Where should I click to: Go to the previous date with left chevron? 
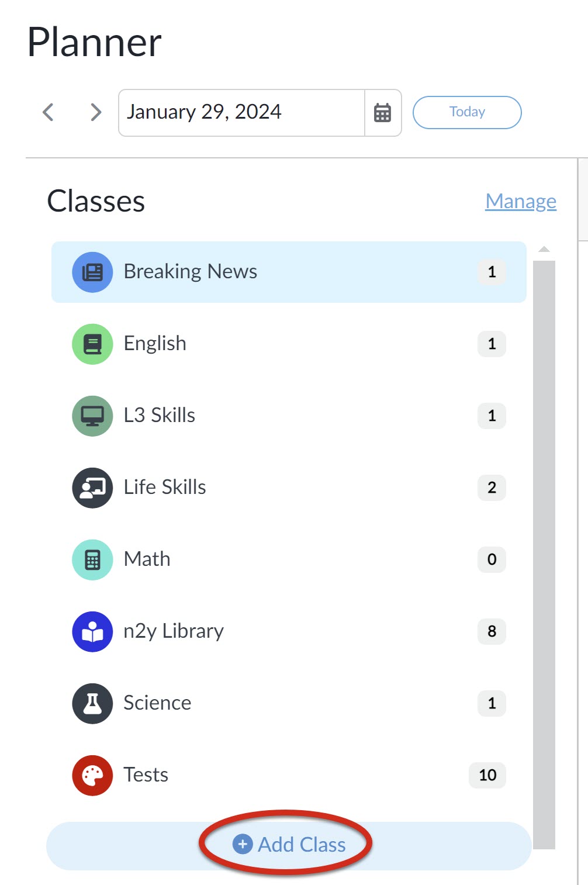49,112
